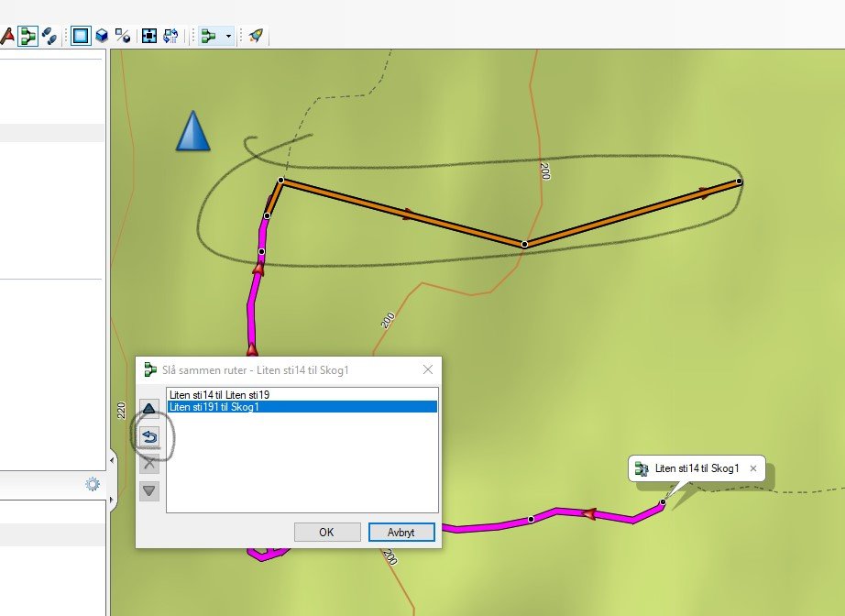The image size is (845, 616).
Task: Collapse the left side panel arrow
Action: (112, 458)
